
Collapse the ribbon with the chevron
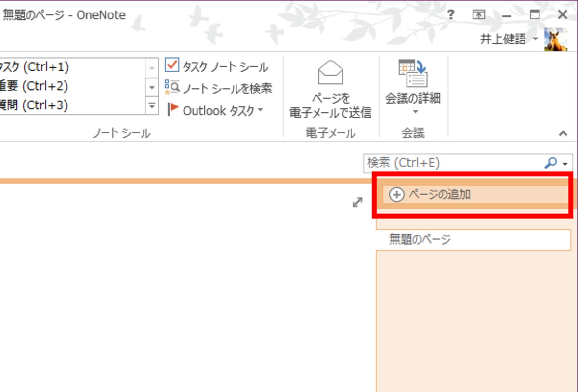(563, 134)
